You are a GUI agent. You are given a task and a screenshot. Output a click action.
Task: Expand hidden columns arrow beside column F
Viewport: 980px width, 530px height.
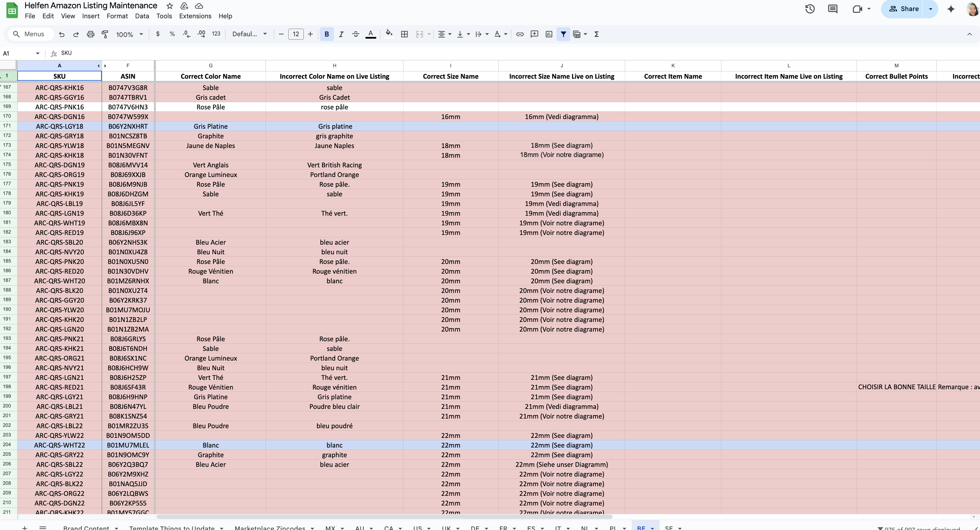(x=106, y=66)
